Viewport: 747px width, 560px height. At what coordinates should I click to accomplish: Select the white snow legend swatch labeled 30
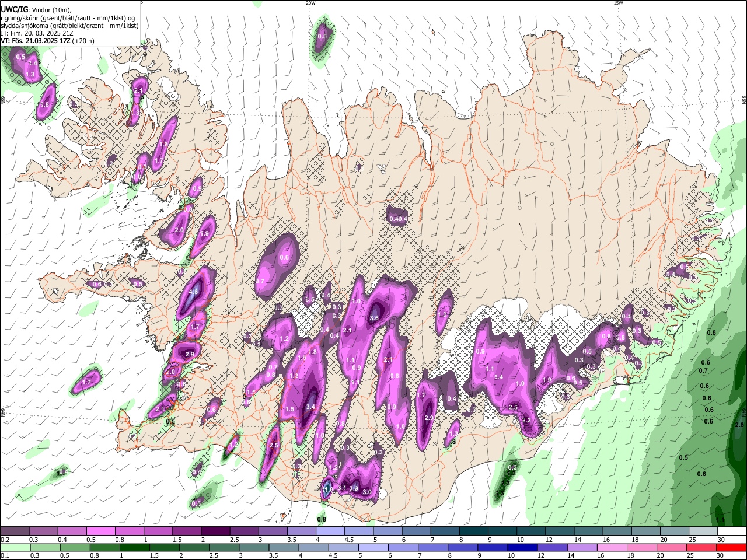click(732, 531)
